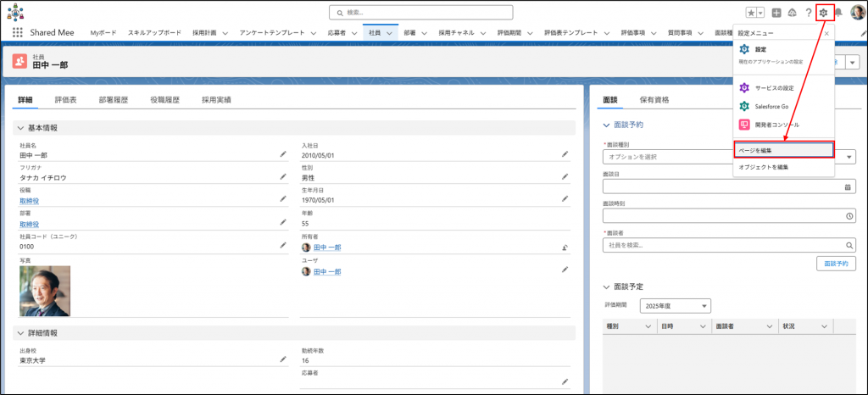Switch to the 評価表 tab
This screenshot has height=395, width=868.
click(x=66, y=99)
